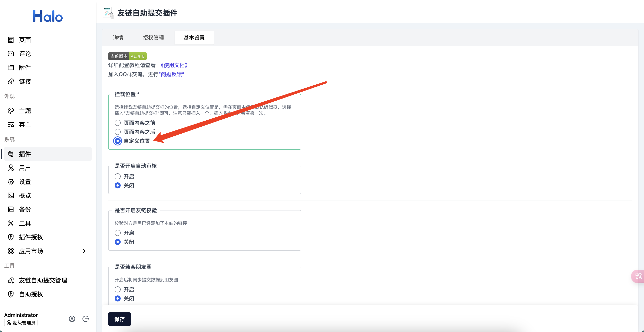Open the 链接 links icon
Image resolution: width=644 pixels, height=332 pixels.
11,81
